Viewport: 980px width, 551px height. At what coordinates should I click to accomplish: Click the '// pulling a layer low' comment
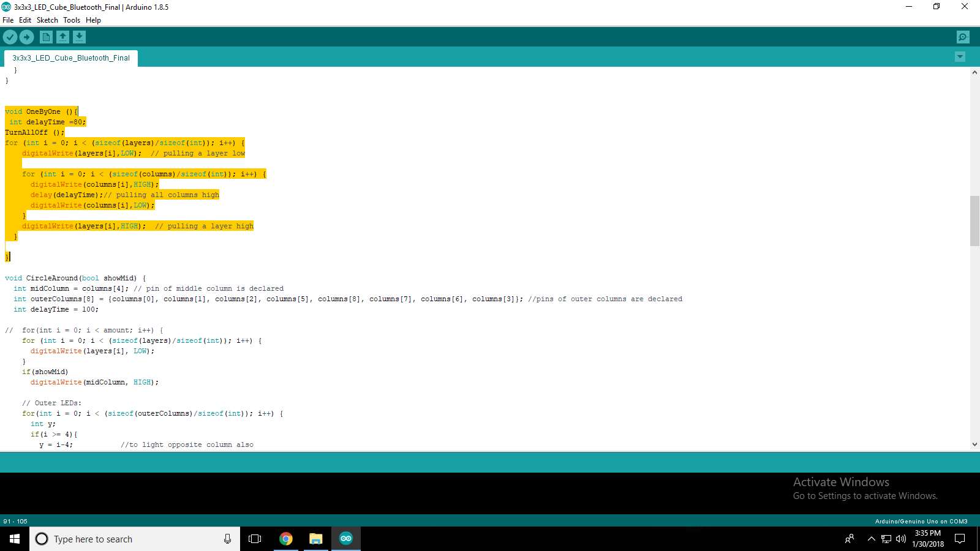[x=198, y=153]
